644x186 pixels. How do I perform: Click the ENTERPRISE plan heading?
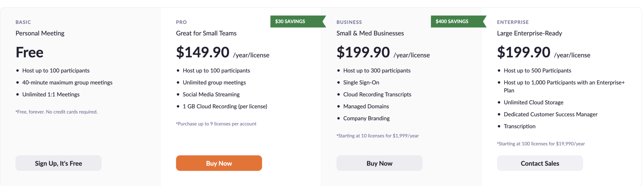pos(513,22)
